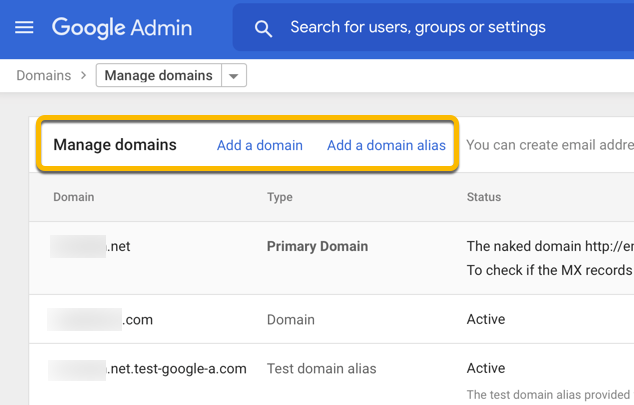Click Active status of the .com domain
The image size is (634, 405).
tap(486, 320)
